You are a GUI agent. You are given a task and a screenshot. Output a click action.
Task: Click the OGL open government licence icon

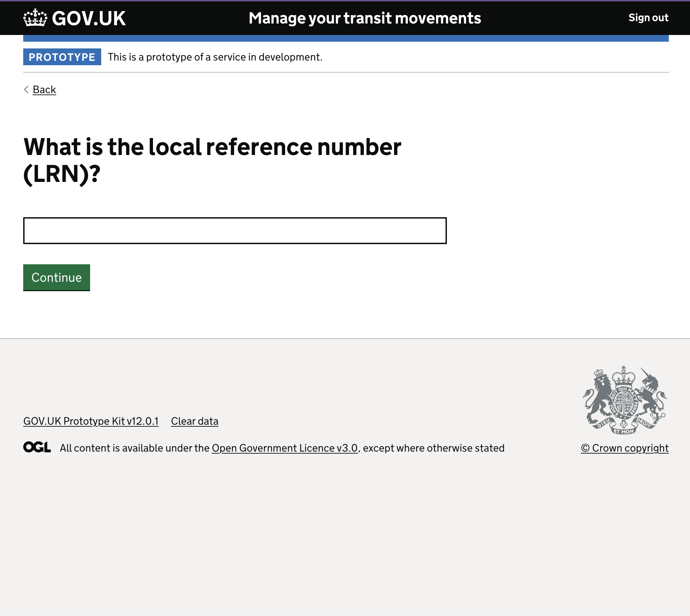click(37, 447)
